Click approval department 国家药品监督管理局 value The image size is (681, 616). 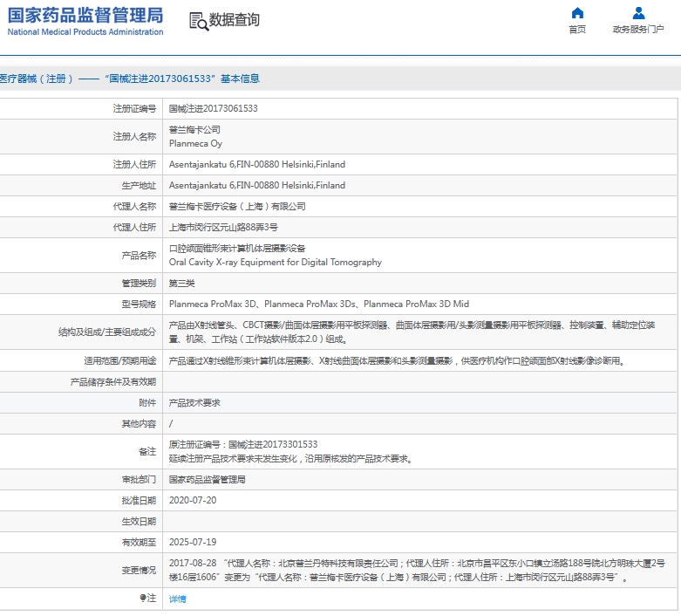207,480
